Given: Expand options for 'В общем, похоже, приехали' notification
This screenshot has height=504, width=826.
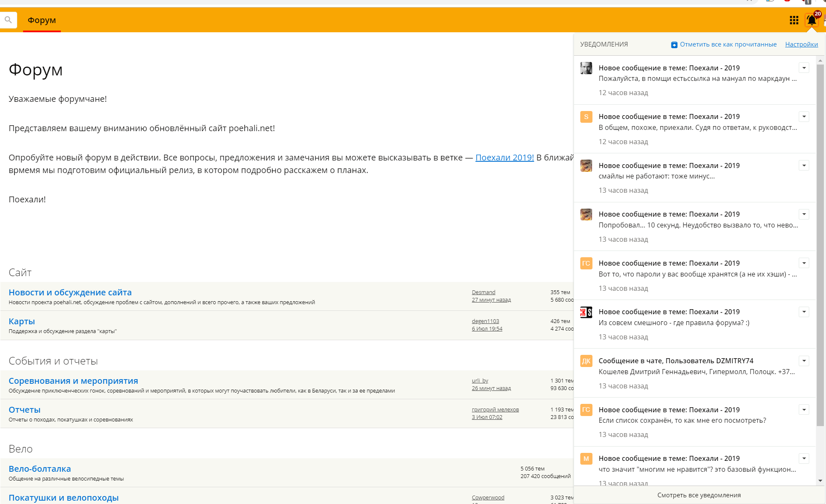Looking at the screenshot, I should [x=804, y=116].
